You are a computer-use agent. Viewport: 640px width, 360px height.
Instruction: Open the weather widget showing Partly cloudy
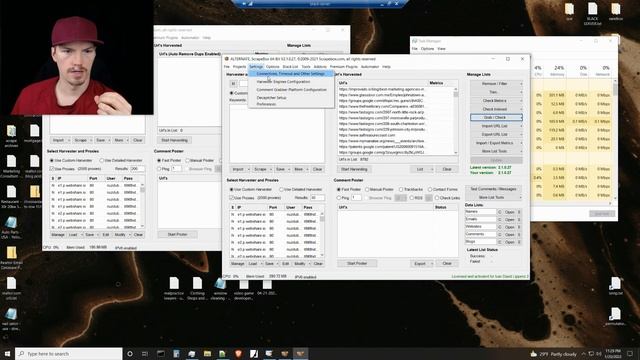point(553,353)
